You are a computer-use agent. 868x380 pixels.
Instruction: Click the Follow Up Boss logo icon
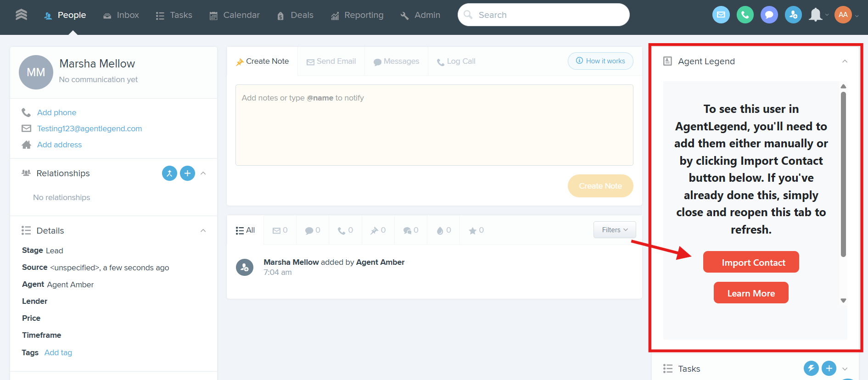(21, 15)
